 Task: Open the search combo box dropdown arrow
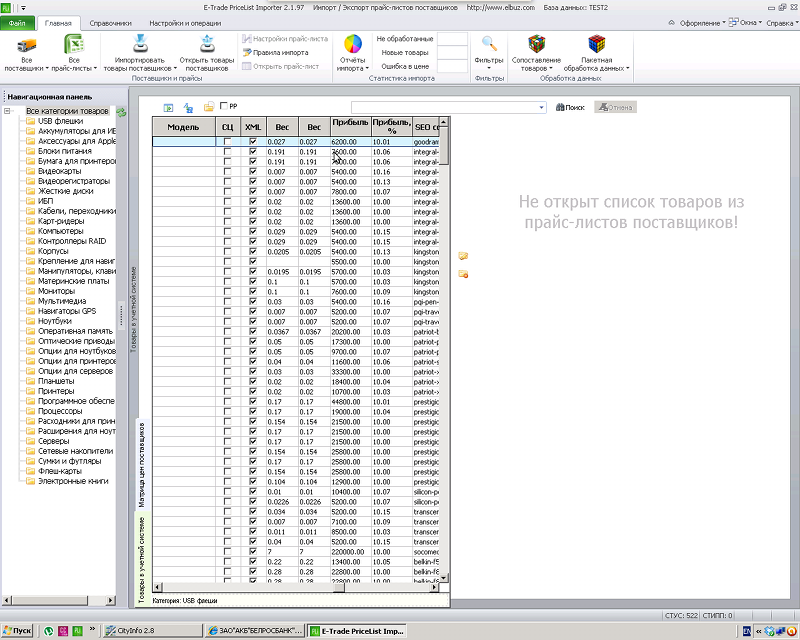click(541, 108)
